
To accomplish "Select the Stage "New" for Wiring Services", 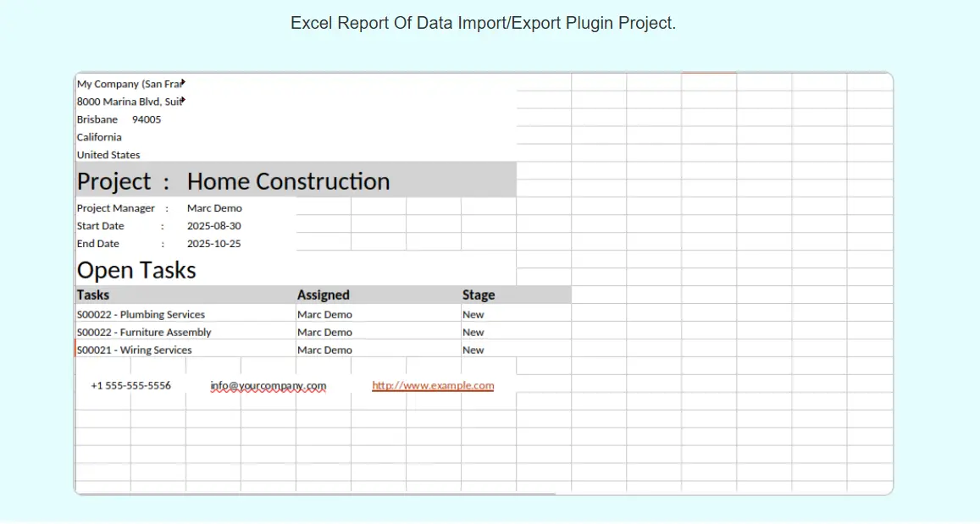I will 473,350.
